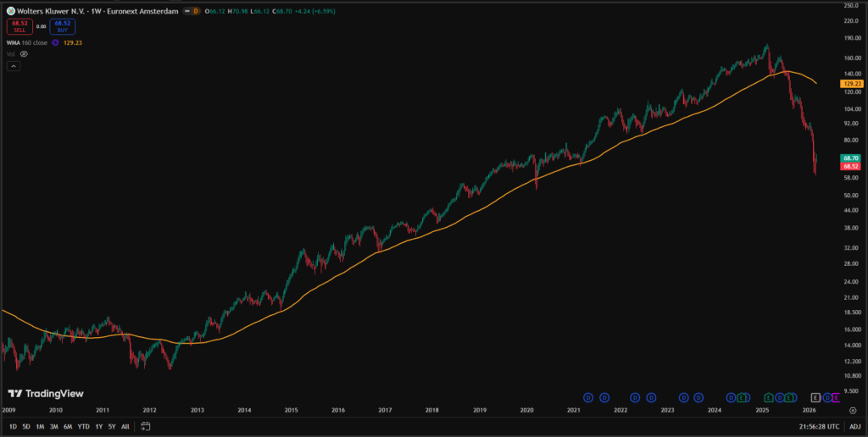Toggle ADJ adjusted data setting
Screen dimensions: 868x437
click(854, 426)
